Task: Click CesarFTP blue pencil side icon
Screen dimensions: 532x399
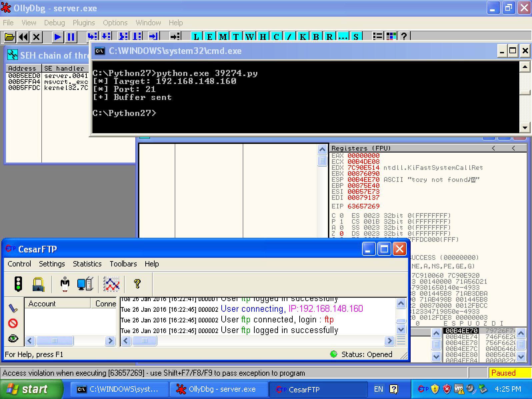Action: click(13, 308)
